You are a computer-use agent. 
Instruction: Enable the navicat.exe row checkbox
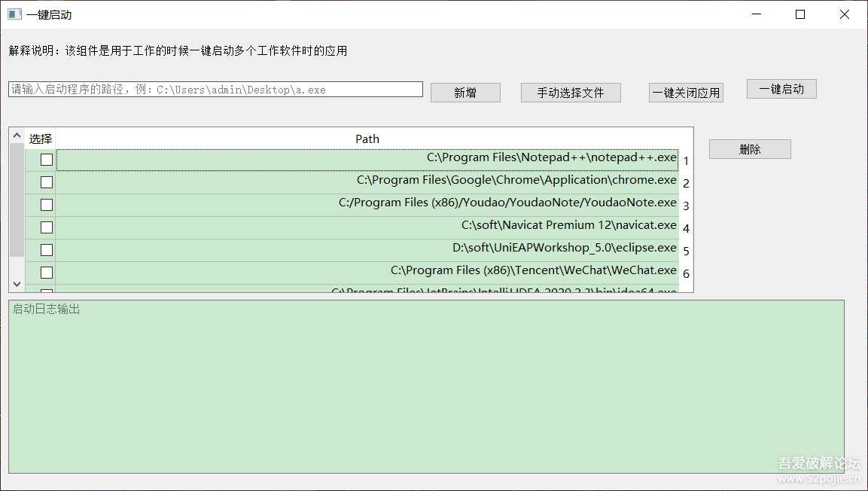click(47, 227)
